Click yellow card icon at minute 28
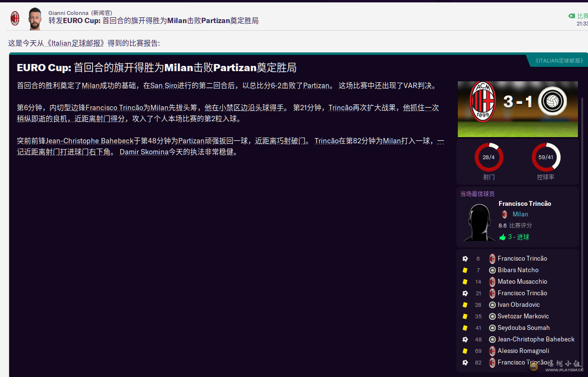Image resolution: width=588 pixels, height=377 pixels. [465, 305]
